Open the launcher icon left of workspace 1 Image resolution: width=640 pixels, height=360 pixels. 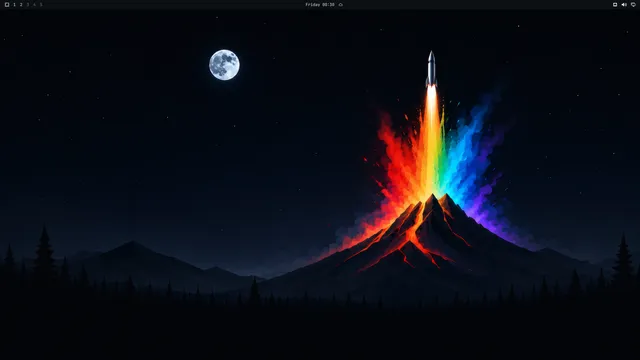pyautogui.click(x=7, y=4)
